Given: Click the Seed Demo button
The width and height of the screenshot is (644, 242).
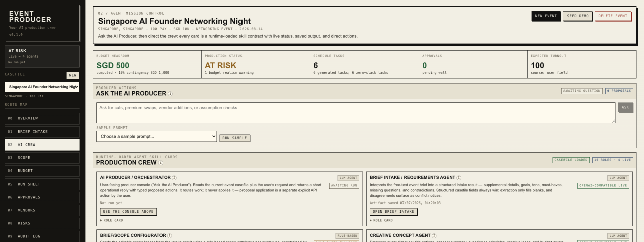Looking at the screenshot, I should 578,16.
